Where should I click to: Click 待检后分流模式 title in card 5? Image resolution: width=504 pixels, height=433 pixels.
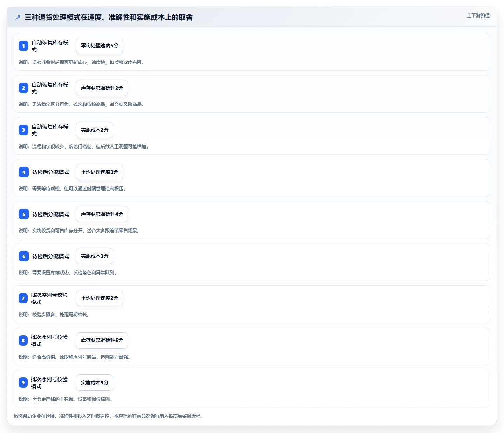click(50, 214)
